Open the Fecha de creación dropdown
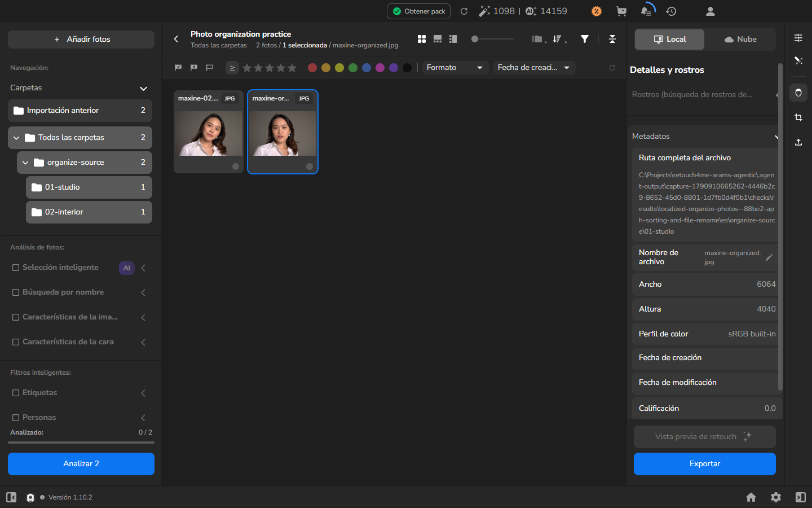Image resolution: width=812 pixels, height=508 pixels. point(534,68)
